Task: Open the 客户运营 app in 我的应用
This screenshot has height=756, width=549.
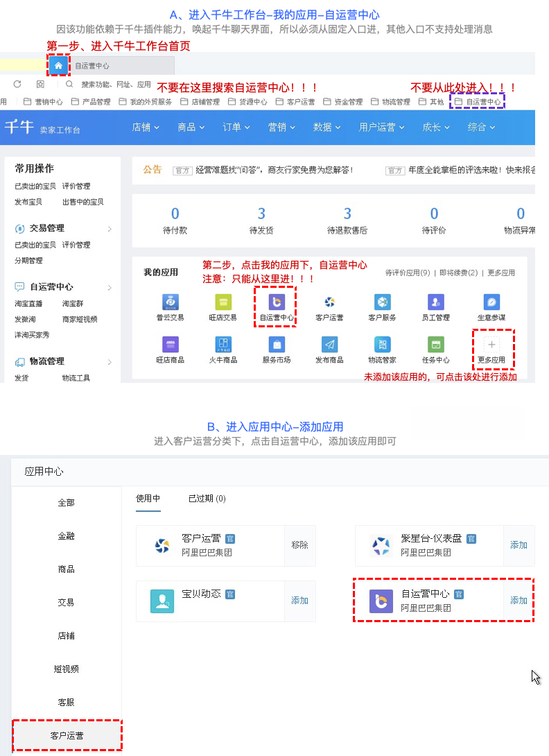Action: click(329, 302)
